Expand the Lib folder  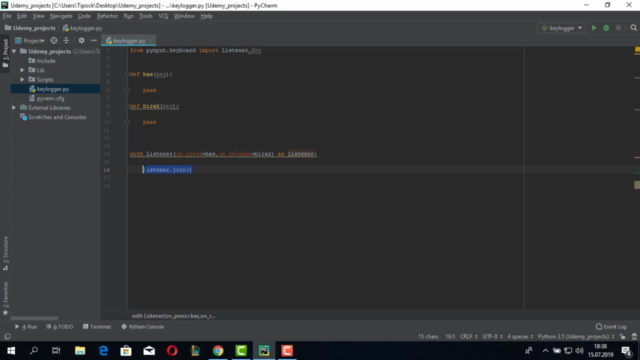[22, 70]
